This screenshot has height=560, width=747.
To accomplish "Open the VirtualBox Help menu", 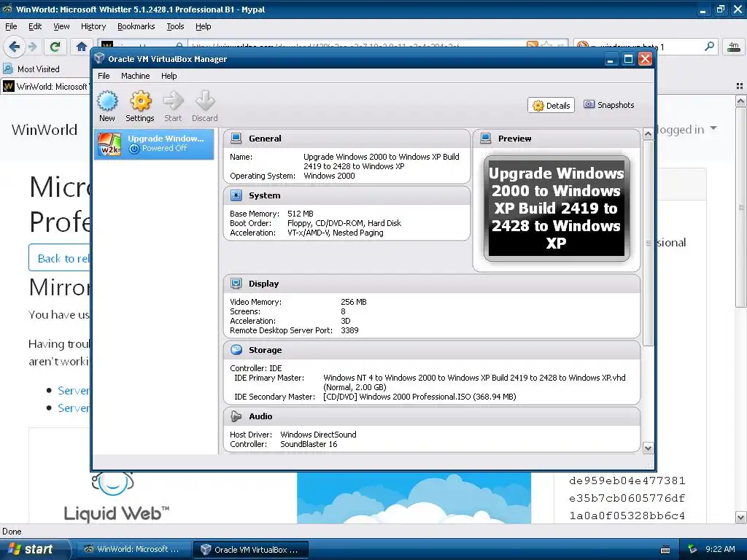I will pos(169,76).
